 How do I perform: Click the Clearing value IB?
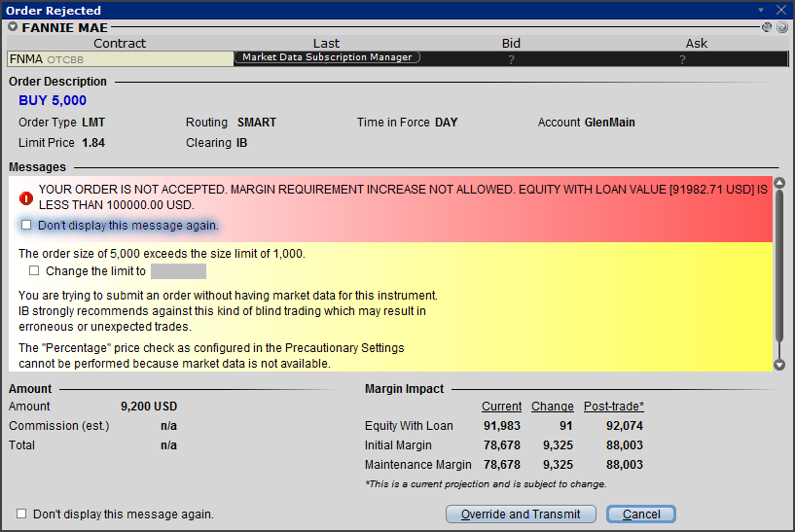tap(242, 143)
